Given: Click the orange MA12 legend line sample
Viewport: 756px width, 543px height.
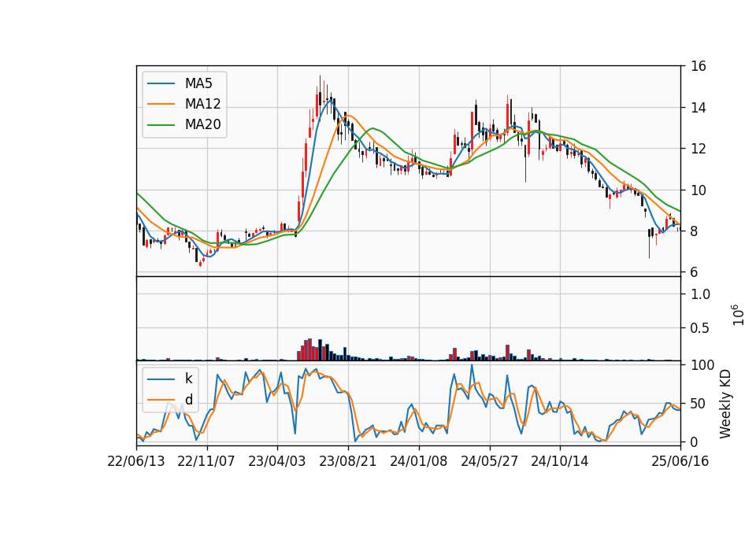Looking at the screenshot, I should pos(161,104).
